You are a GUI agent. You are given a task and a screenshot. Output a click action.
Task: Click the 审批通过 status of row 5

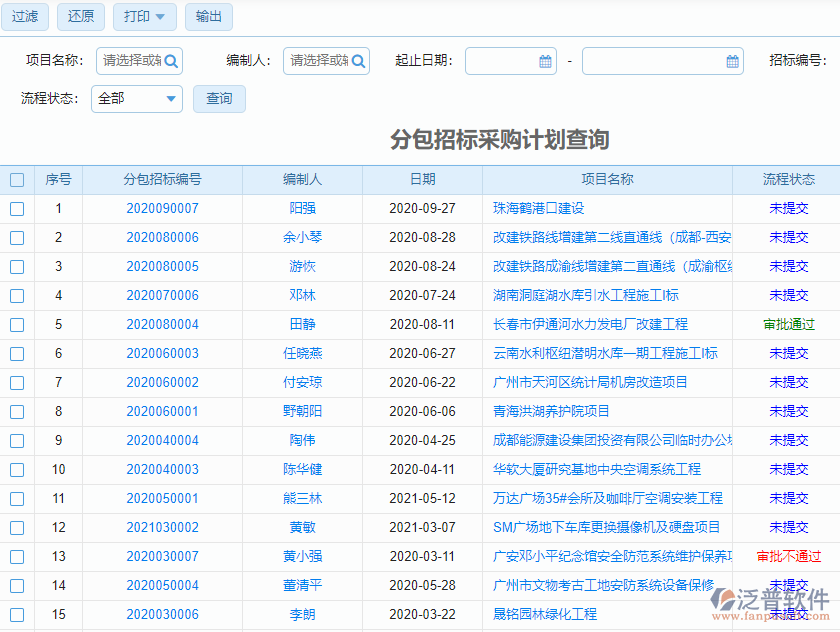pyautogui.click(x=788, y=324)
